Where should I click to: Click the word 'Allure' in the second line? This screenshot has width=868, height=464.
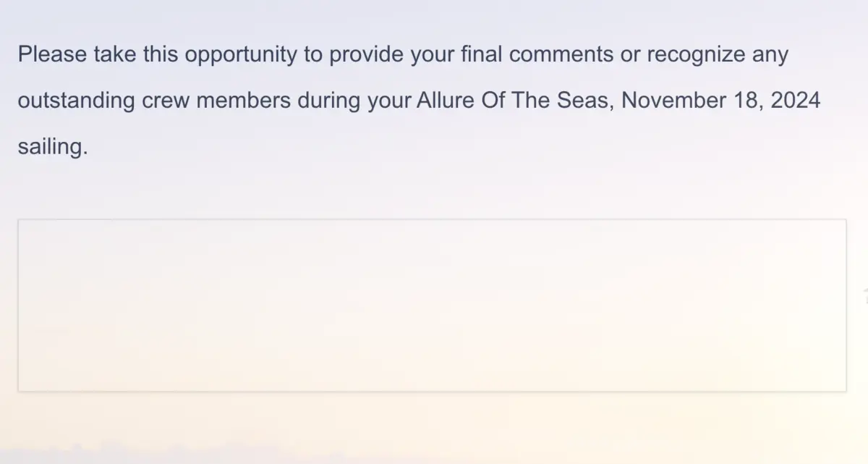coord(445,101)
